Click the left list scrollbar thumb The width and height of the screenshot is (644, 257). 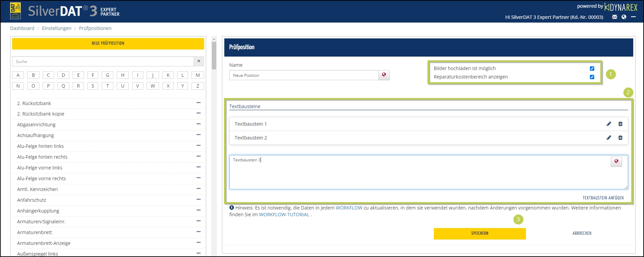[x=214, y=56]
